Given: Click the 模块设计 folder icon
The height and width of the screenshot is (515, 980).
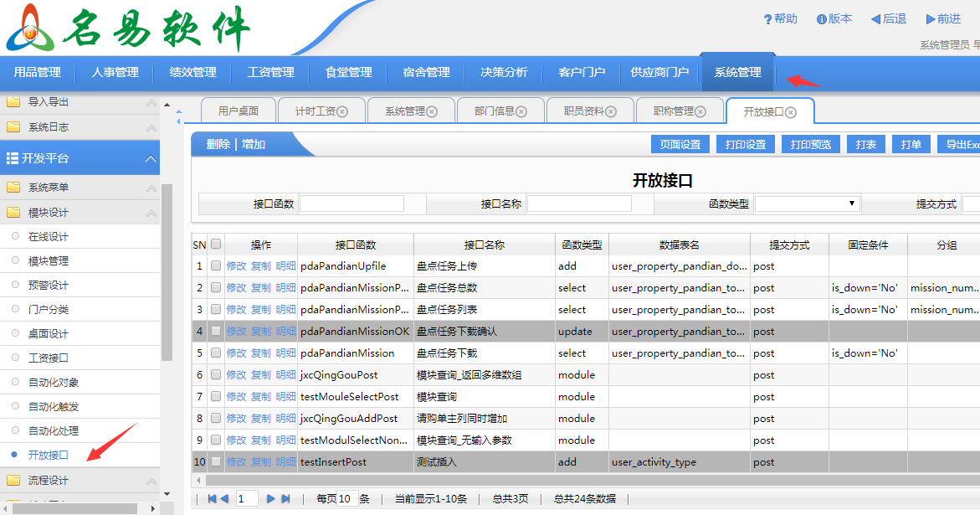Looking at the screenshot, I should click(x=15, y=212).
